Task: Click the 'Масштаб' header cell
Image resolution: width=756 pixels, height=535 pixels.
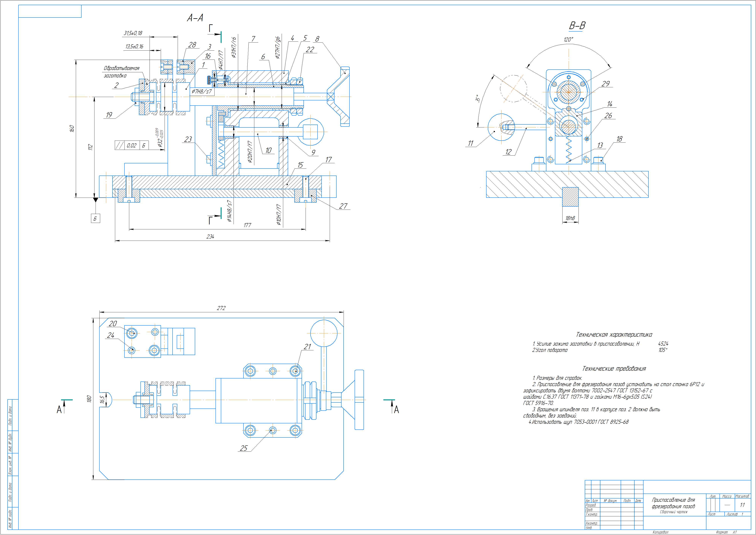Action: pos(742,496)
